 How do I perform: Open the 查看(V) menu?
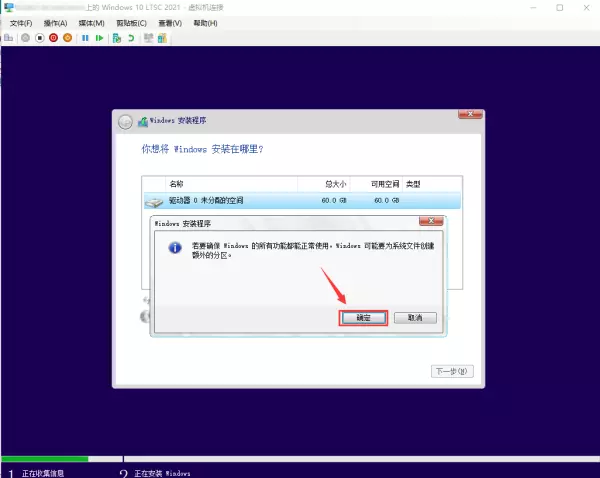[x=170, y=23]
